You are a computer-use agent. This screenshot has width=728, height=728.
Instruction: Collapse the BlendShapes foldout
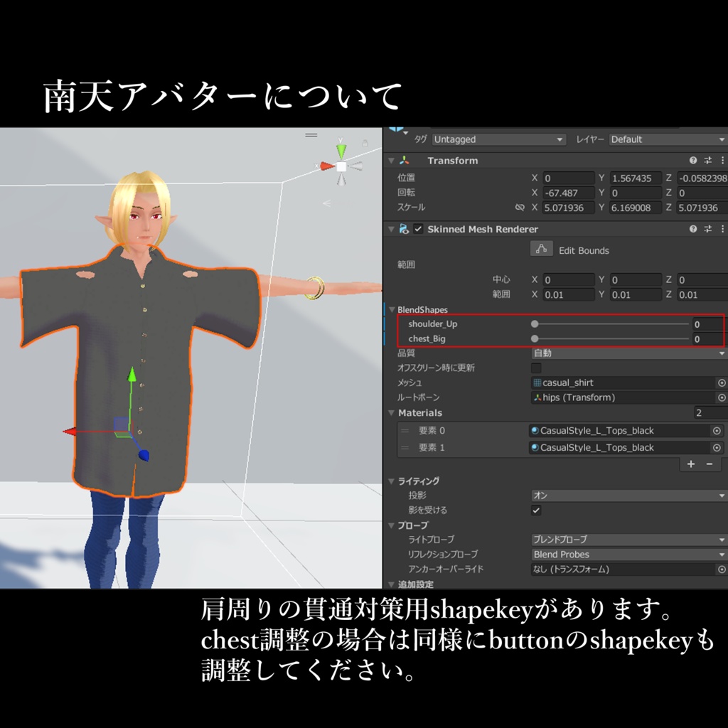pyautogui.click(x=392, y=309)
